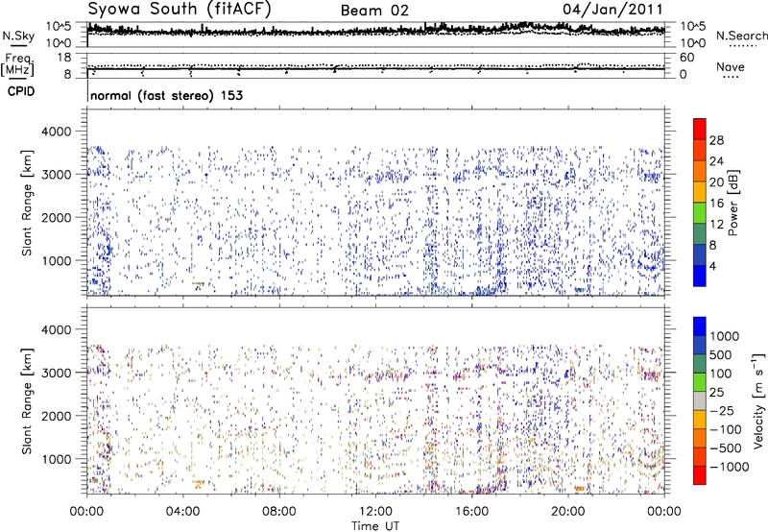Click the '12:00' time axis tick label

[x=375, y=512]
